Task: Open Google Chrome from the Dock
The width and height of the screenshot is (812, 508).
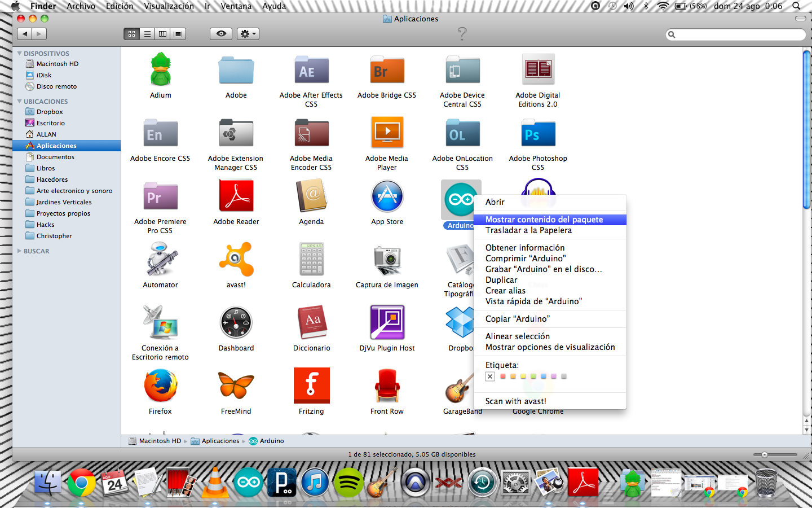Action: (x=82, y=483)
